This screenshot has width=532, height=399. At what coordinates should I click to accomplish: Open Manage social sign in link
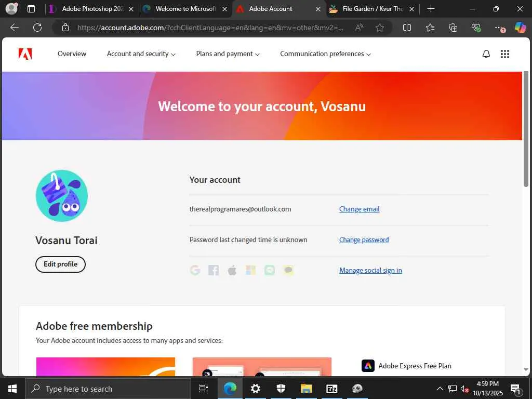point(370,270)
